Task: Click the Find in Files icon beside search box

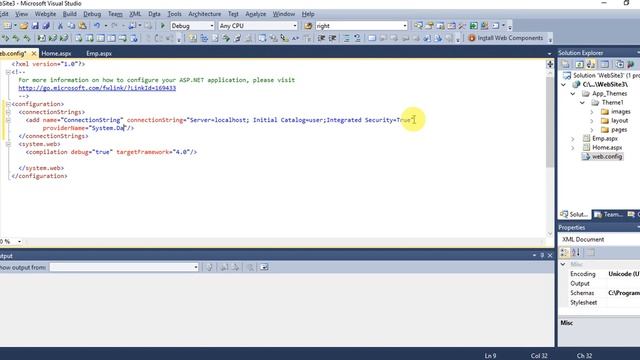Action: click(308, 26)
